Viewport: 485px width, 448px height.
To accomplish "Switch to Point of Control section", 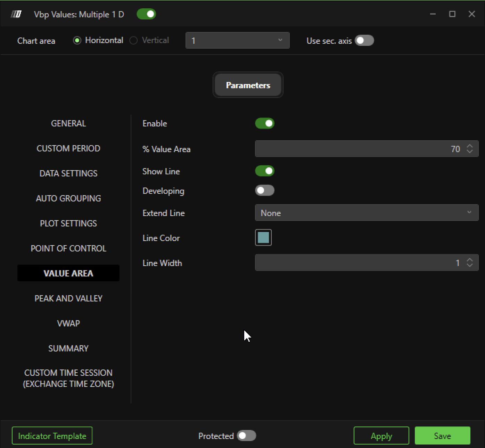I will pyautogui.click(x=68, y=249).
